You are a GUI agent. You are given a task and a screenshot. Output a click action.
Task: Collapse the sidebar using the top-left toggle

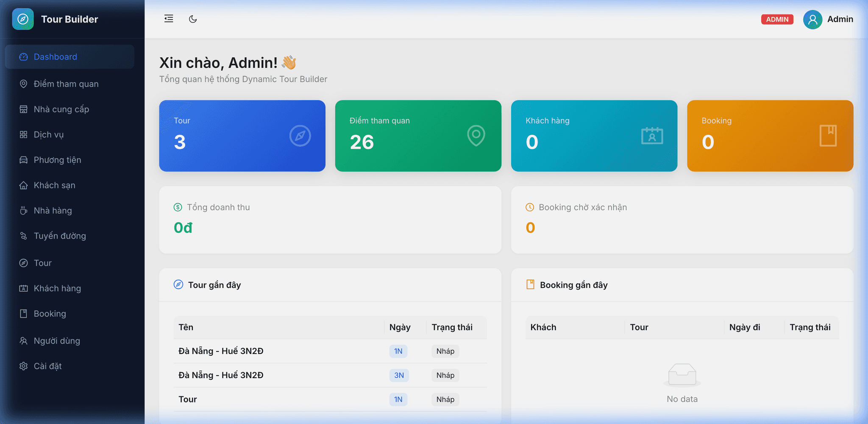pos(168,19)
